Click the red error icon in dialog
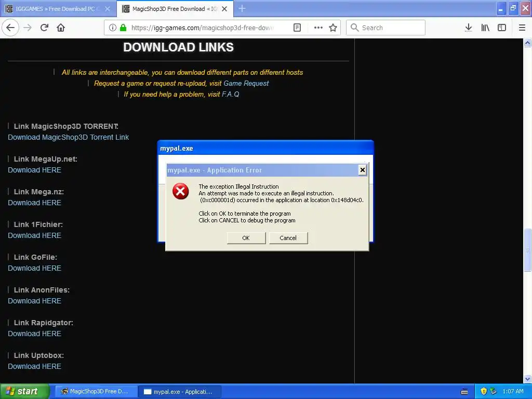The height and width of the screenshot is (399, 532). coord(180,191)
